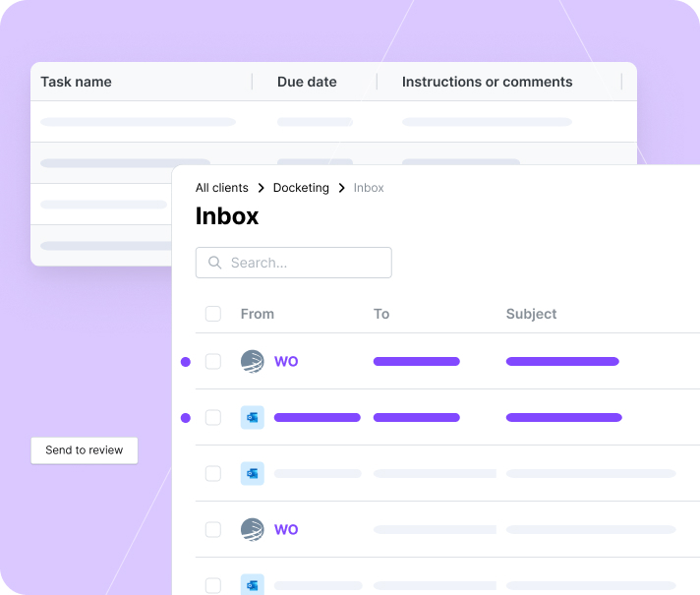The image size is (700, 595).
Task: Click Instructions or comments column header
Action: click(487, 82)
